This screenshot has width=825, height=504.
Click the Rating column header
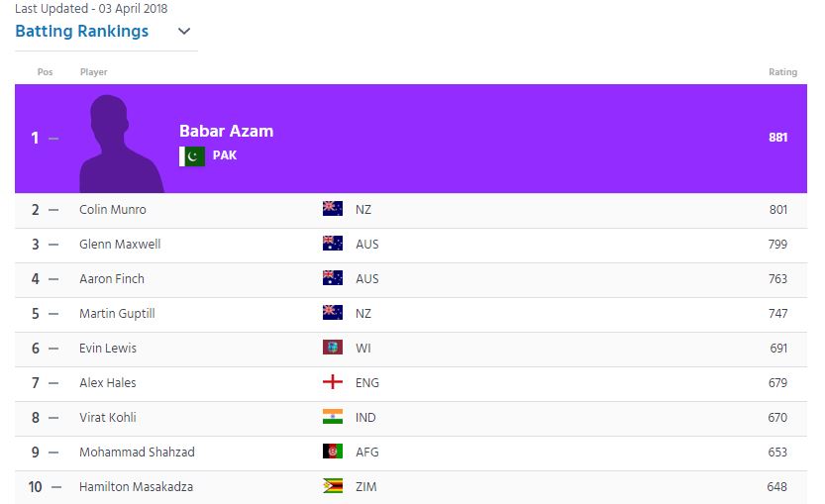[x=782, y=72]
